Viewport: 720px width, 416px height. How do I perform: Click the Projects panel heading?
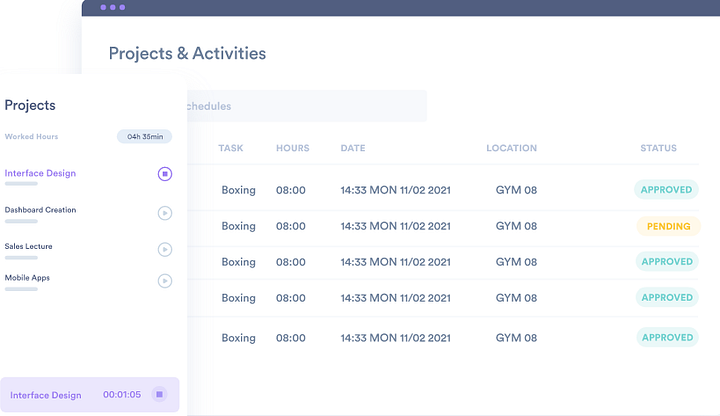point(30,105)
